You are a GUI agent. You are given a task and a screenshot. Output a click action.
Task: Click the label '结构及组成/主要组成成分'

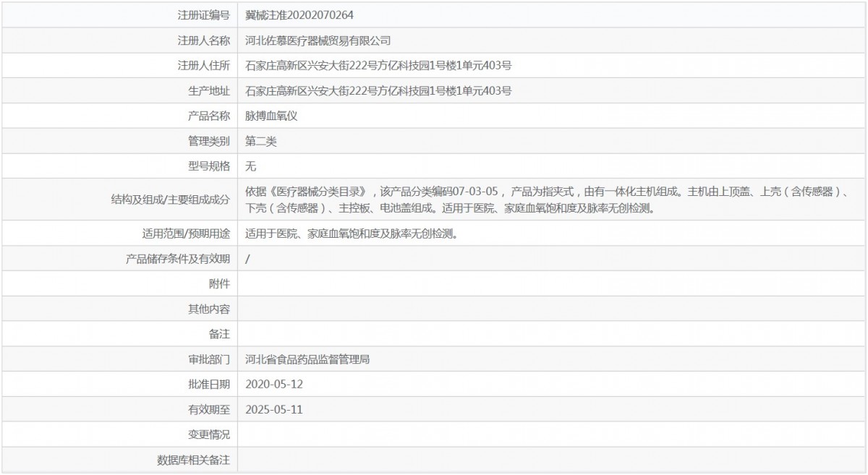tap(169, 200)
